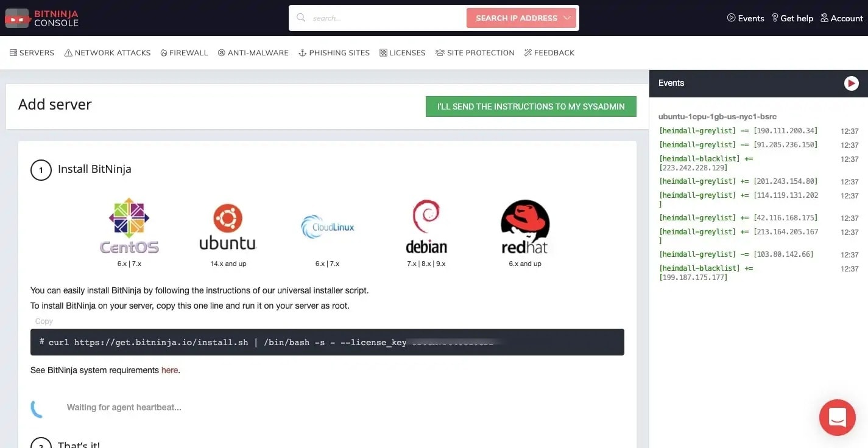Viewport: 868px width, 448px height.
Task: Click the curl install command box
Action: click(327, 342)
